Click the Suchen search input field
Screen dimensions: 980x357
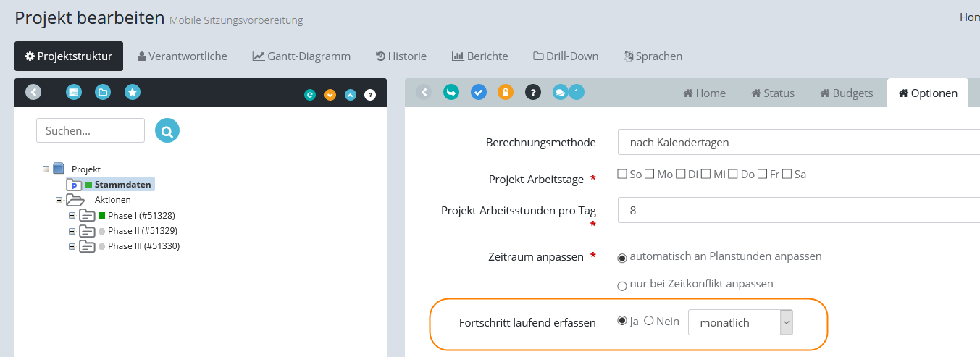(x=91, y=130)
